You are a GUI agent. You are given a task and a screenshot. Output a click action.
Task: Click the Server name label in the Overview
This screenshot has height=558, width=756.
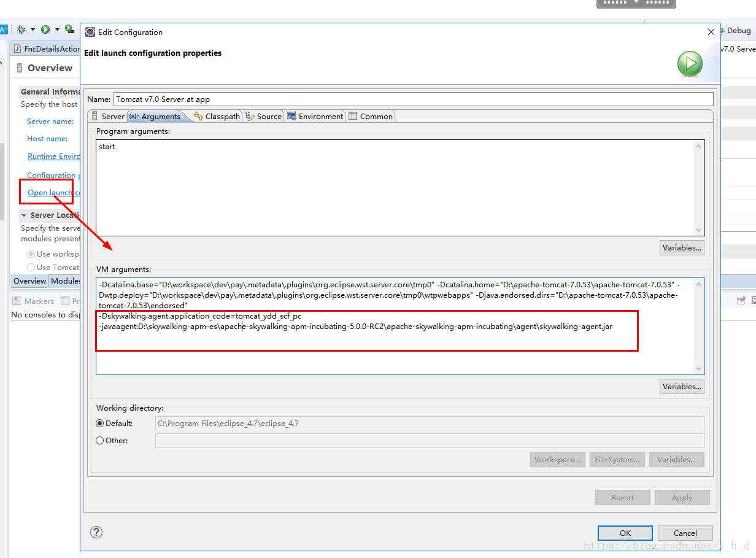tap(50, 122)
